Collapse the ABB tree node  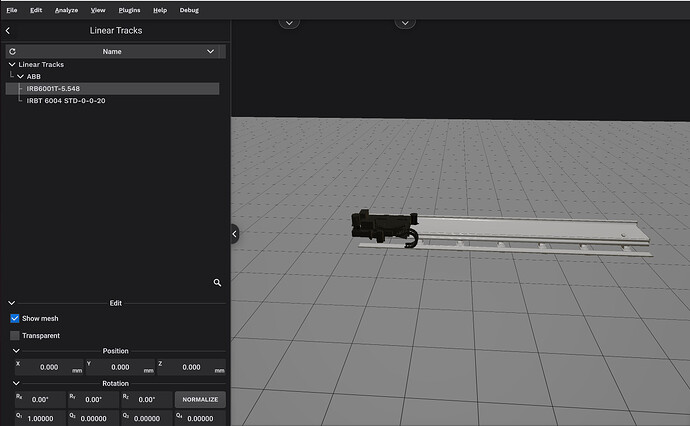[20, 77]
